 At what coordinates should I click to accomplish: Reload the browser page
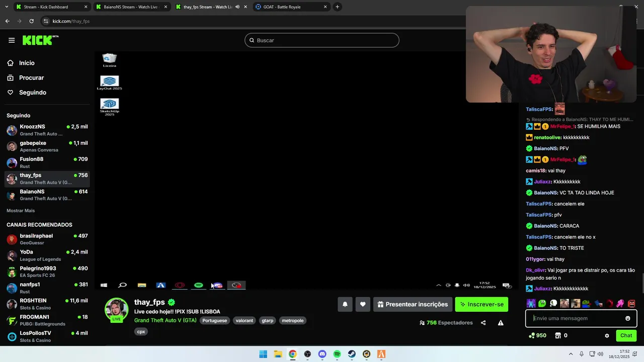coord(31,21)
